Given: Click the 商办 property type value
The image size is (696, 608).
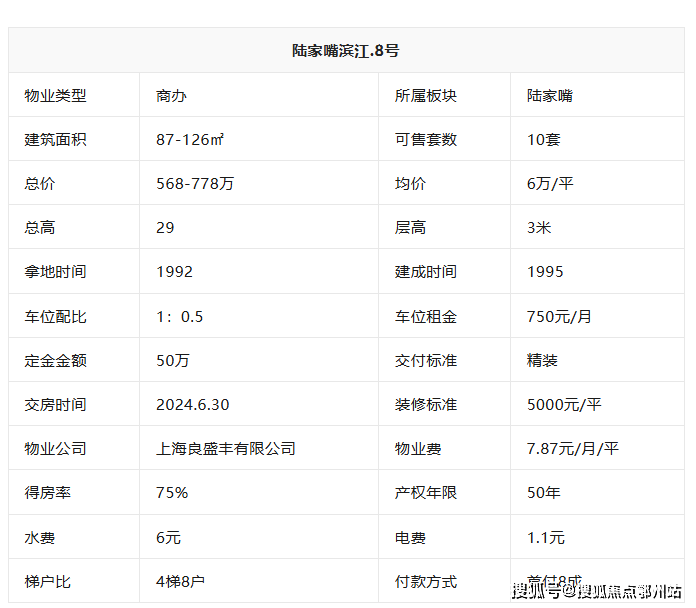Looking at the screenshot, I should pos(172,96).
